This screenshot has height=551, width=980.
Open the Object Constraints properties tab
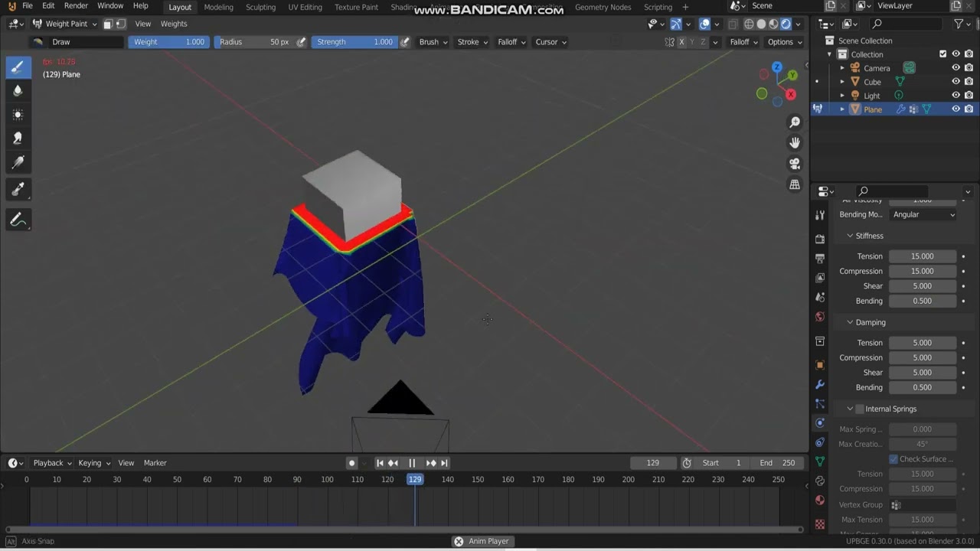tap(820, 442)
